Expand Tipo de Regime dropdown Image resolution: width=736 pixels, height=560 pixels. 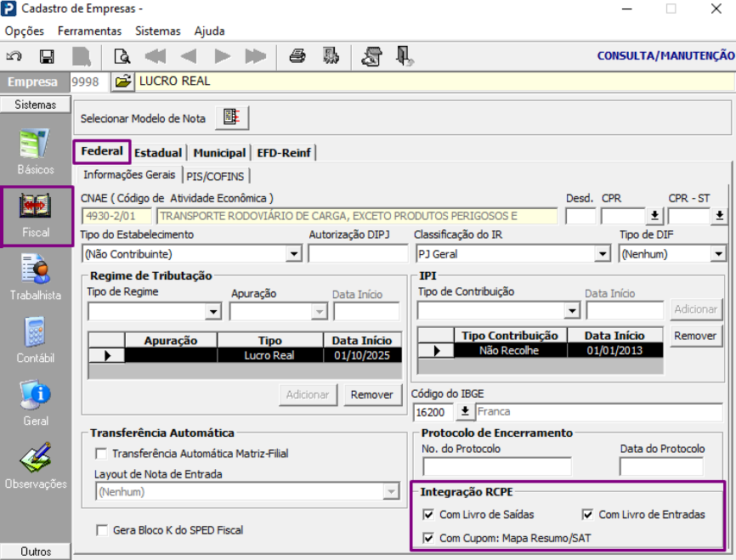[213, 311]
